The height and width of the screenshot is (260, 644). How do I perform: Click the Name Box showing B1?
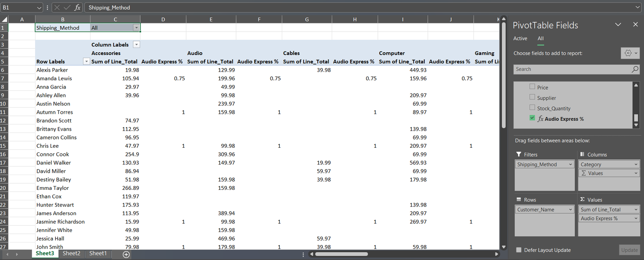(18, 7)
